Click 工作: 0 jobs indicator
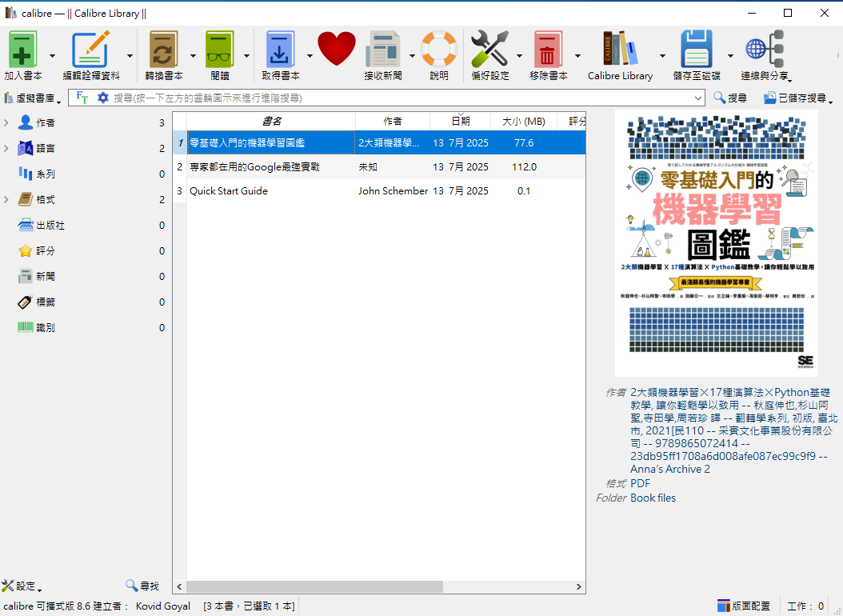This screenshot has width=843, height=616. (805, 606)
